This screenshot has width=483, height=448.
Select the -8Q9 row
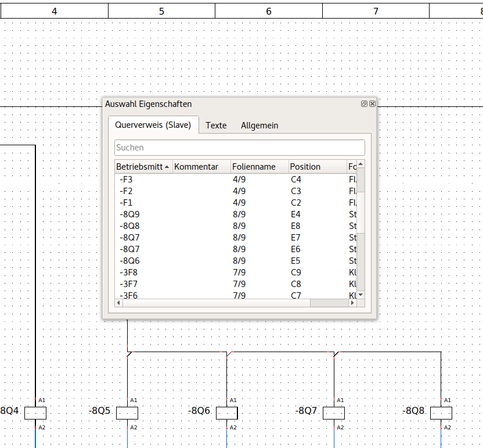236,214
